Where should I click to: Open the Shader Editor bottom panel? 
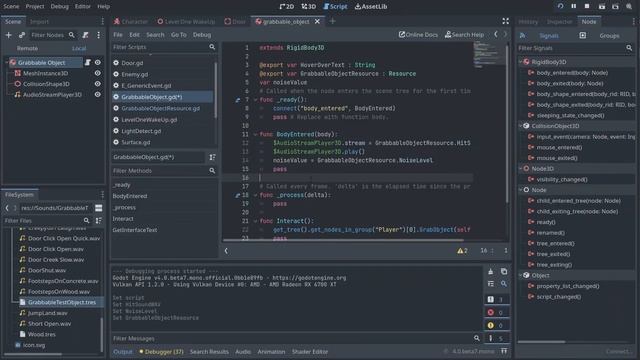310,351
